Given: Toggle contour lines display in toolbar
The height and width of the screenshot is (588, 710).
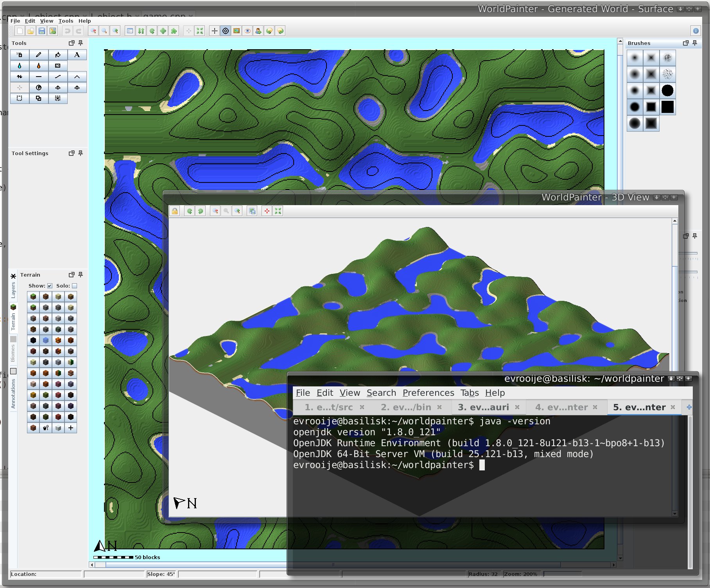Looking at the screenshot, I should (x=226, y=31).
